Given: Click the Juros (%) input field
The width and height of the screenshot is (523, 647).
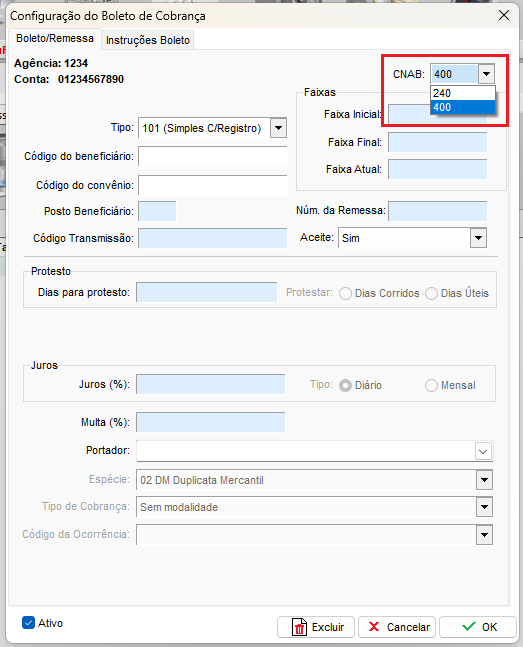Looking at the screenshot, I should pos(211,385).
